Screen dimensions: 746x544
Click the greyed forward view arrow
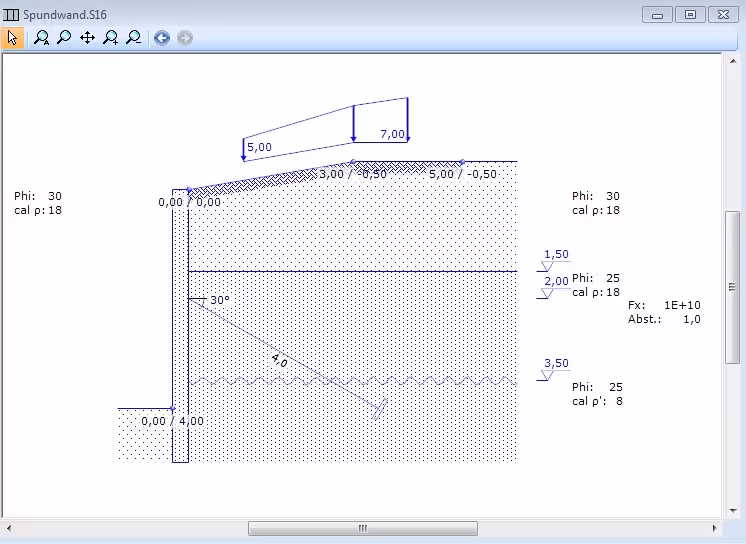point(185,38)
